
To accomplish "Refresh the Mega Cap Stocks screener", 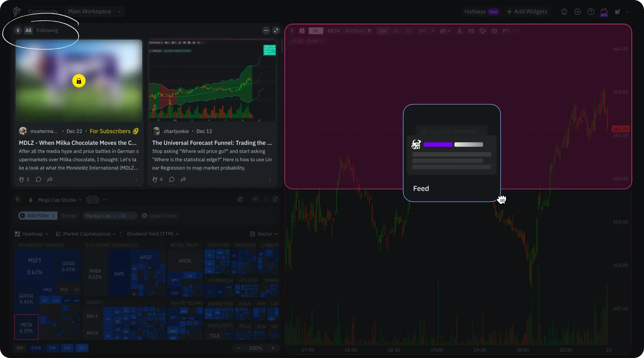I will (240, 199).
